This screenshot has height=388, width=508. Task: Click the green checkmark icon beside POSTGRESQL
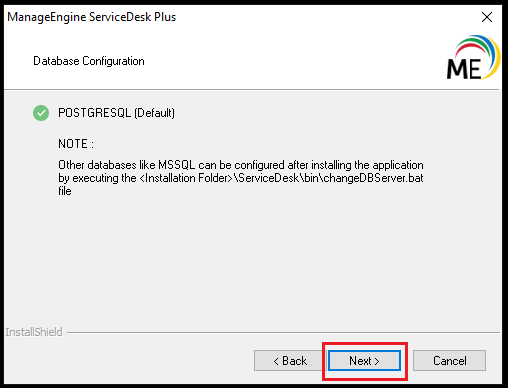click(x=41, y=113)
